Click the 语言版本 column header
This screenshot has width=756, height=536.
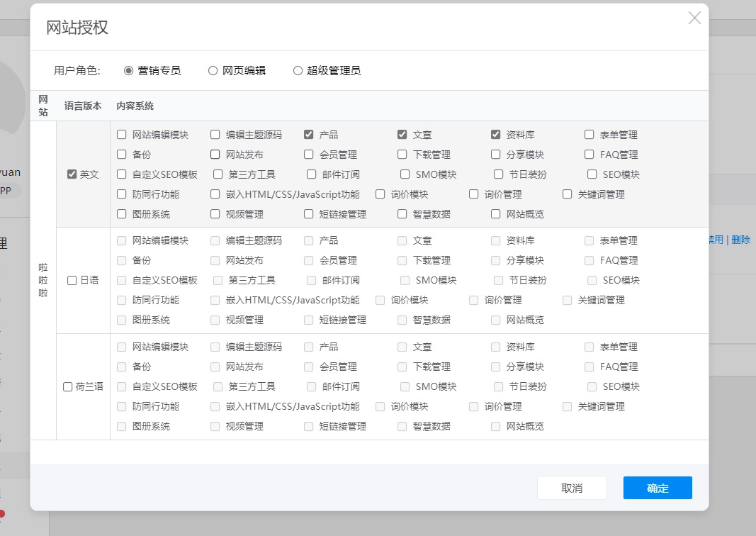point(83,106)
